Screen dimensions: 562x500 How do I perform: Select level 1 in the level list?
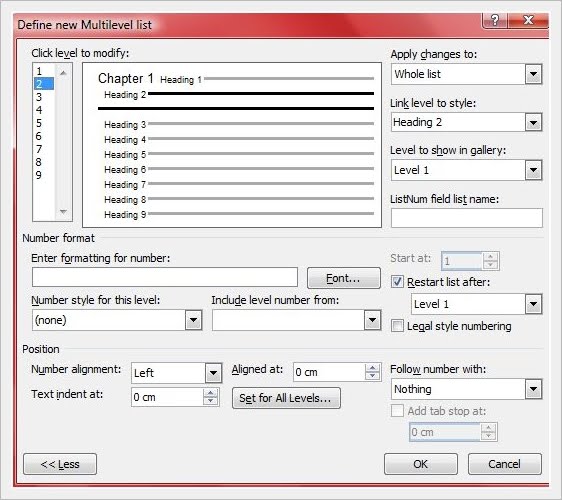[44, 71]
